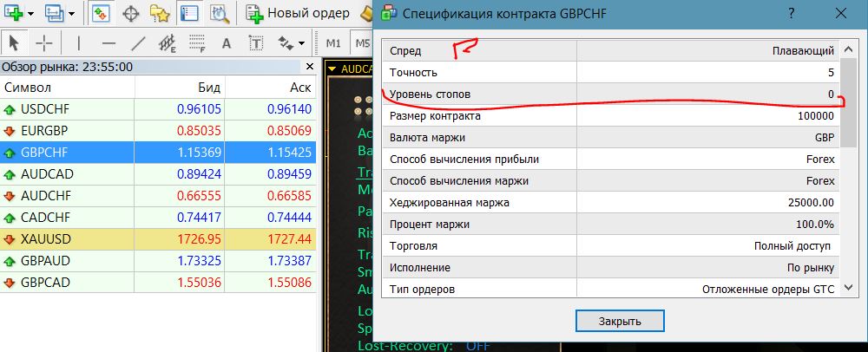Image resolution: width=868 pixels, height=352 pixels.
Task: Click USDCHF ask value 0.96140
Action: tap(290, 109)
